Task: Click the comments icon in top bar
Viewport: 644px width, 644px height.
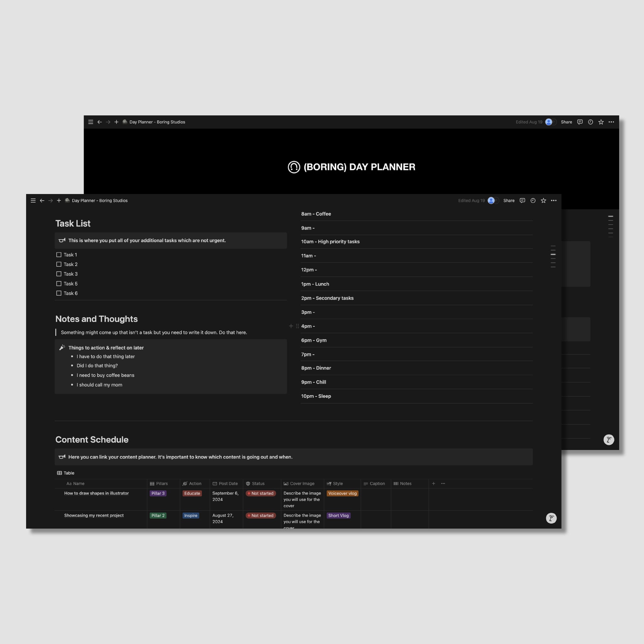Action: (x=522, y=200)
